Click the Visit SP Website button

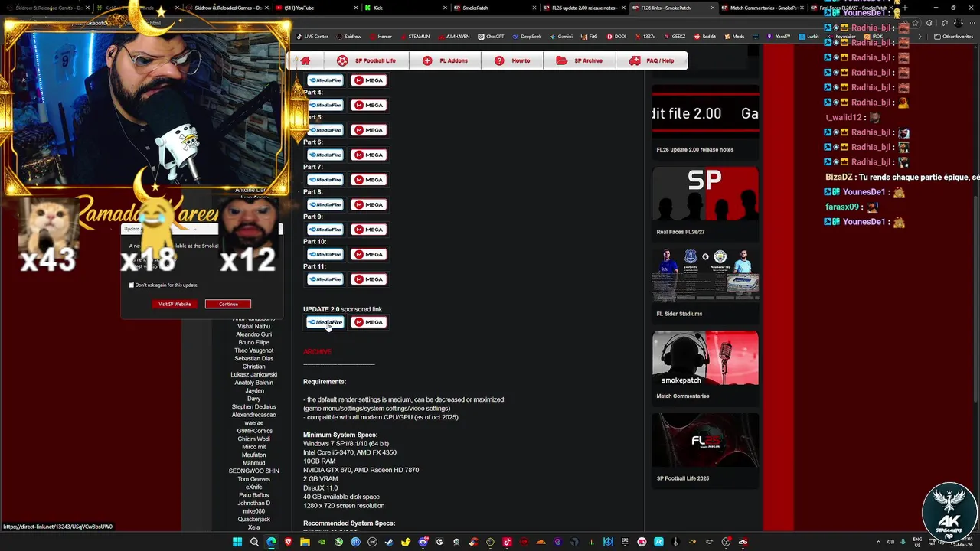pyautogui.click(x=175, y=304)
